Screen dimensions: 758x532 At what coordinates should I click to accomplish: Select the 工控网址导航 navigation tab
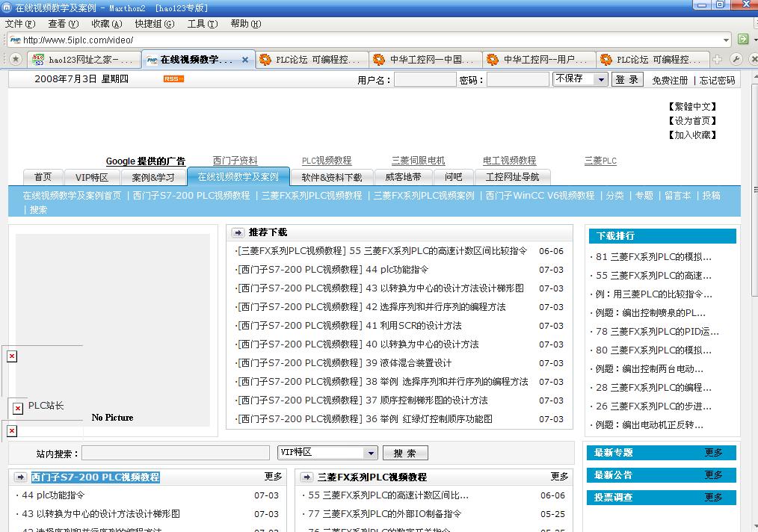tap(512, 177)
